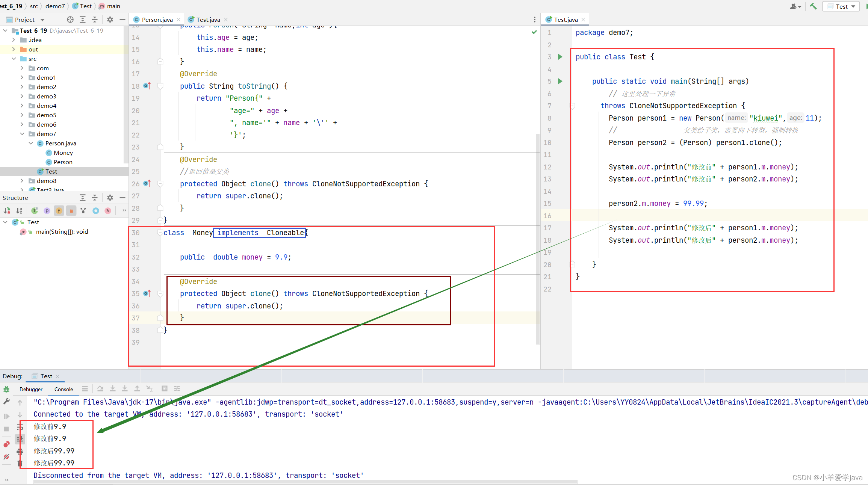This screenshot has width=868, height=485.
Task: Click main(String[]) method in Structure panel
Action: 62,232
